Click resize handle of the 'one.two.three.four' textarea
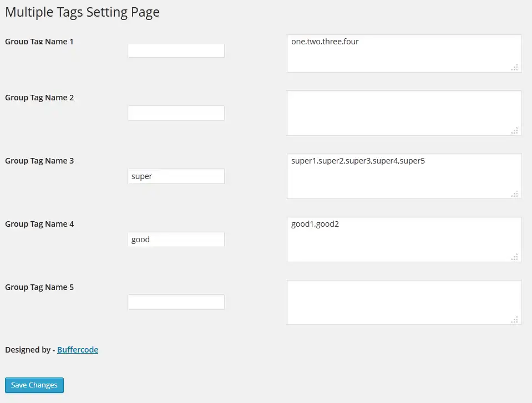The height and width of the screenshot is (403, 532). 515,68
